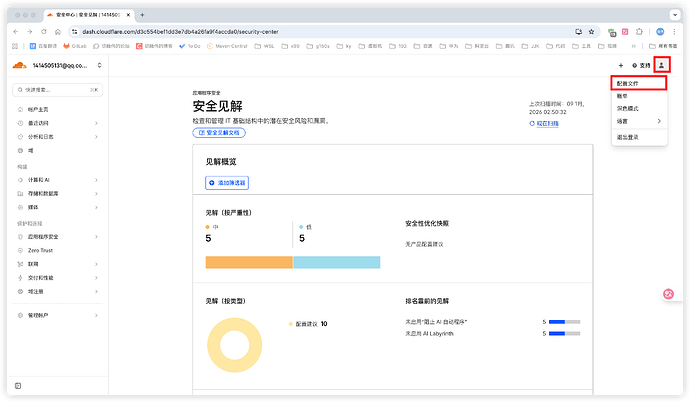Click the plus icon in the top bar
This screenshot has height=402, width=690.
point(620,65)
